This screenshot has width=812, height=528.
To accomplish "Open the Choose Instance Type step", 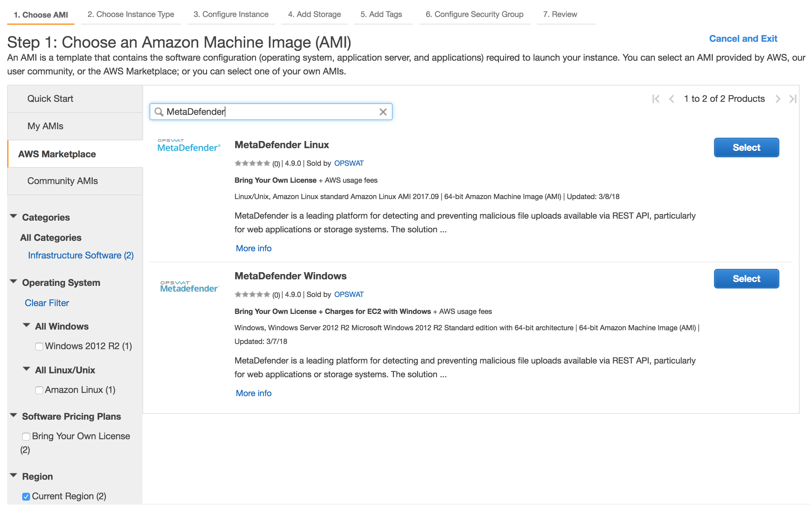I will point(131,14).
